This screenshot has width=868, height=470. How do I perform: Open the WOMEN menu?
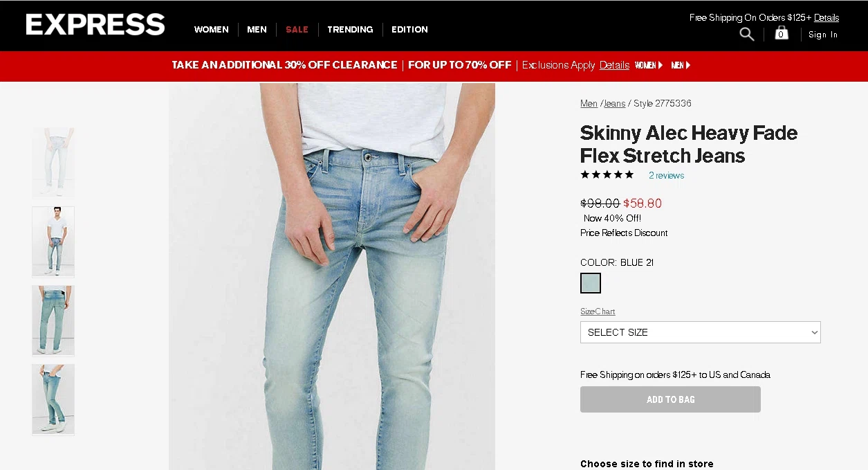pos(211,30)
